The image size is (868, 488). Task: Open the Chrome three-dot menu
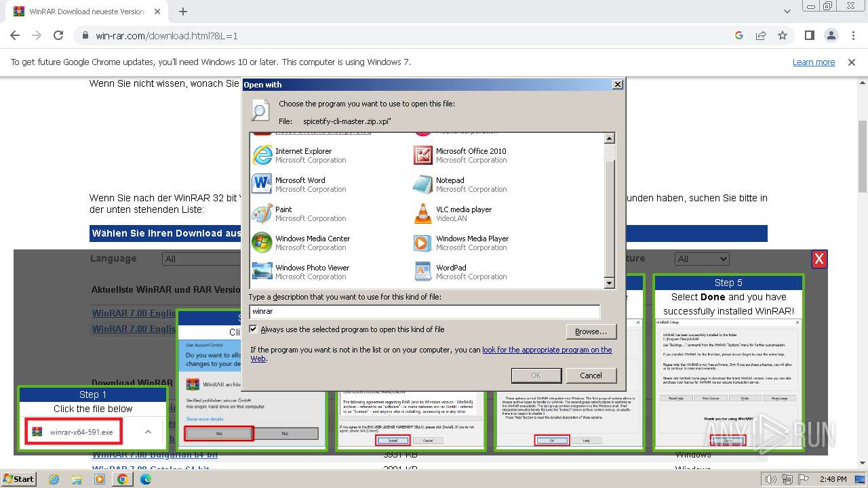tap(853, 35)
